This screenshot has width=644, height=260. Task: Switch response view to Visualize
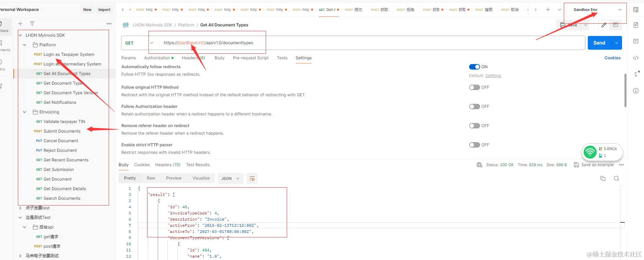201,178
